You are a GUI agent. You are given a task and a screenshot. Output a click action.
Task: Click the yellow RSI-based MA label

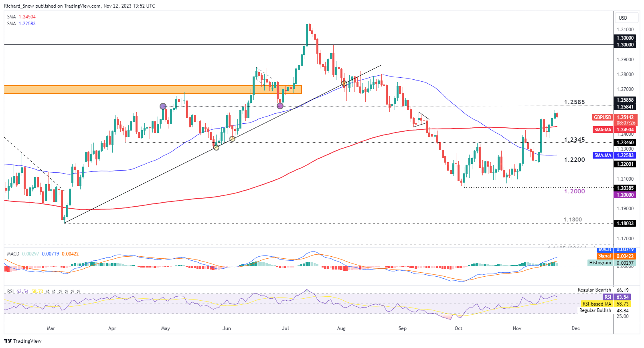[x=606, y=304]
